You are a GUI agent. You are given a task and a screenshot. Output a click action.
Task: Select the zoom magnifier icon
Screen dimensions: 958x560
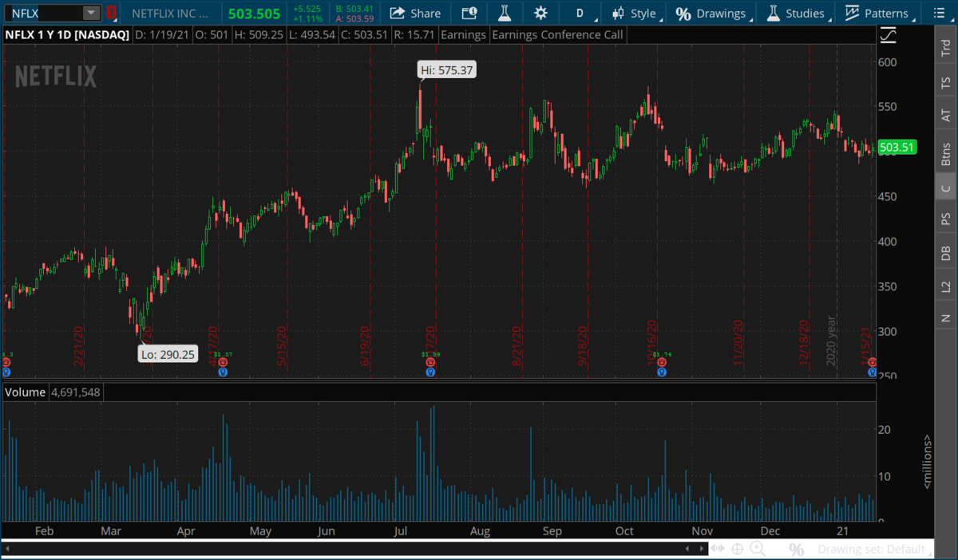(758, 549)
